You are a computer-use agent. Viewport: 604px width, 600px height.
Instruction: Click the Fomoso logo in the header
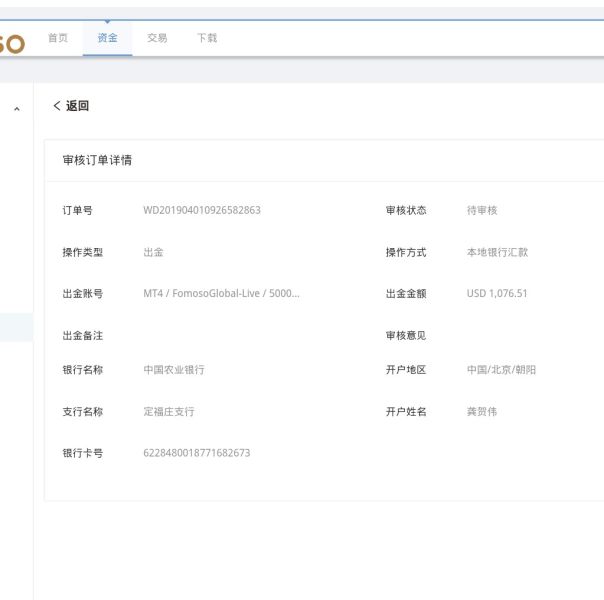click(x=12, y=42)
